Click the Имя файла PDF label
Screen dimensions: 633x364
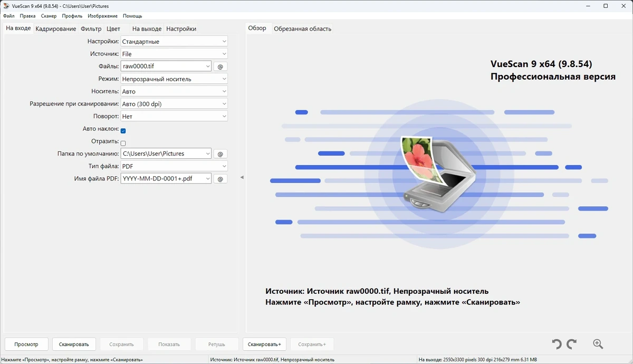click(97, 178)
